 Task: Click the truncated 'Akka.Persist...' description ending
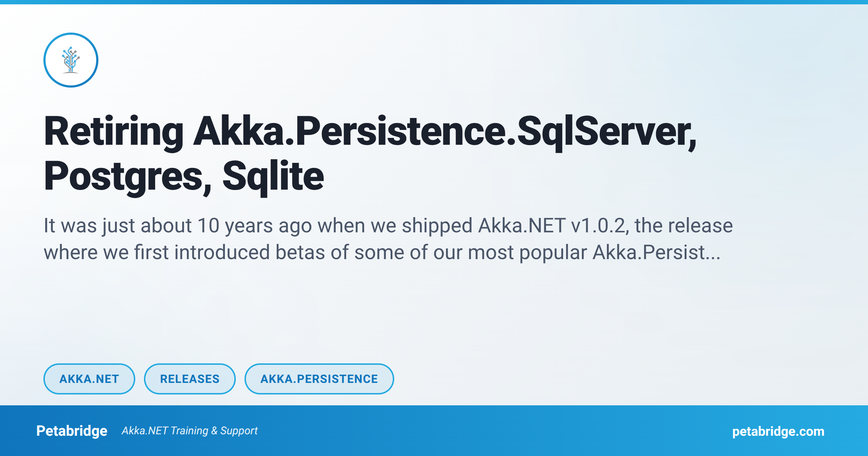click(656, 252)
